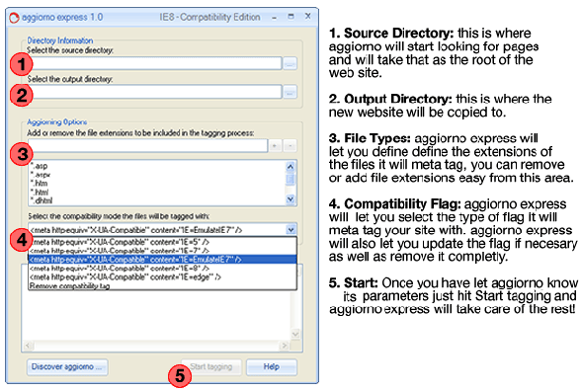Select the *.html extension entry
Image resolution: width=581 pixels, height=392 pixels.
click(x=40, y=192)
